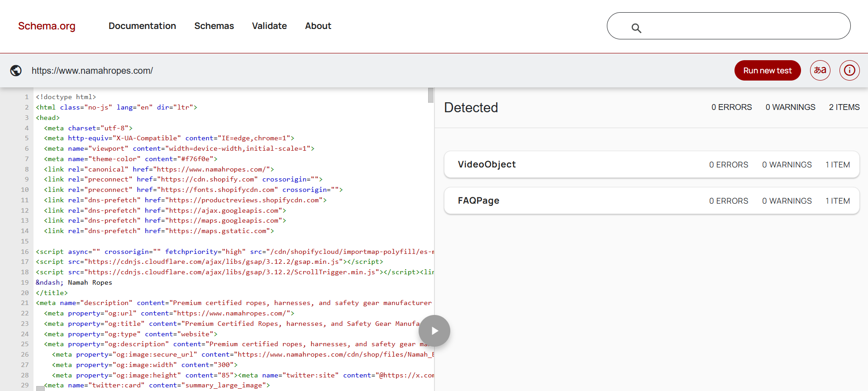Click the og:image:height meta line
The image size is (868, 391).
click(x=145, y=375)
